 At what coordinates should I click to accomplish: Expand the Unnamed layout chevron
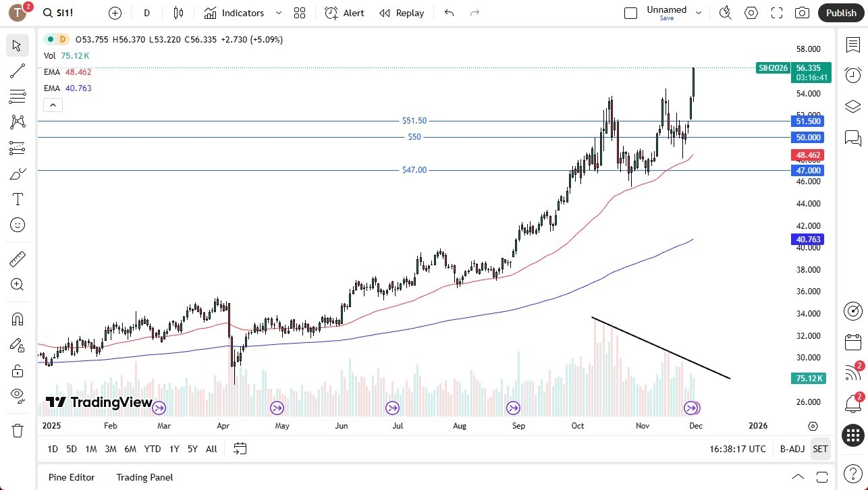(x=699, y=11)
